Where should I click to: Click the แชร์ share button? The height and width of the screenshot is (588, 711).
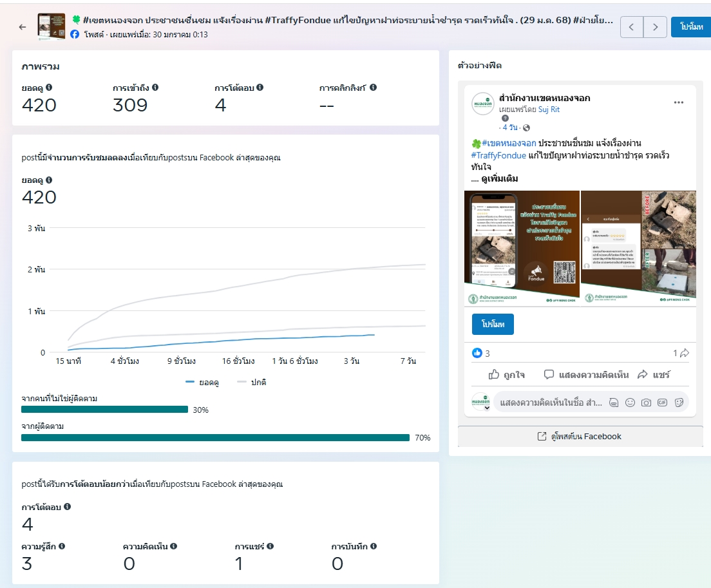[x=654, y=374]
